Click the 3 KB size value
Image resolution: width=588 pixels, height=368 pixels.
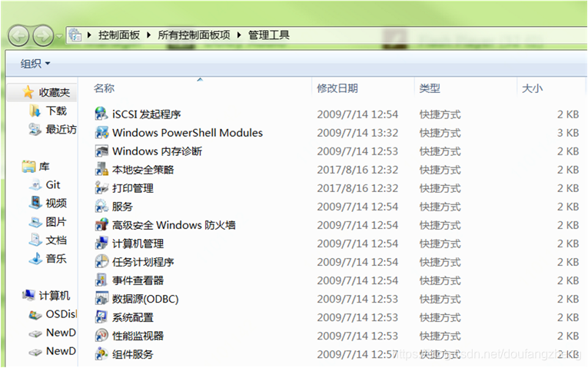(x=568, y=133)
